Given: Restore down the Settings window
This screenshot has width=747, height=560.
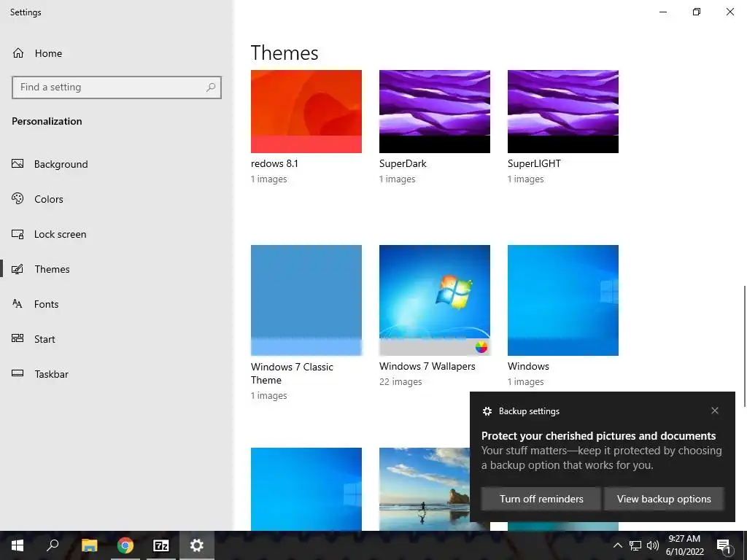Looking at the screenshot, I should pyautogui.click(x=697, y=12).
